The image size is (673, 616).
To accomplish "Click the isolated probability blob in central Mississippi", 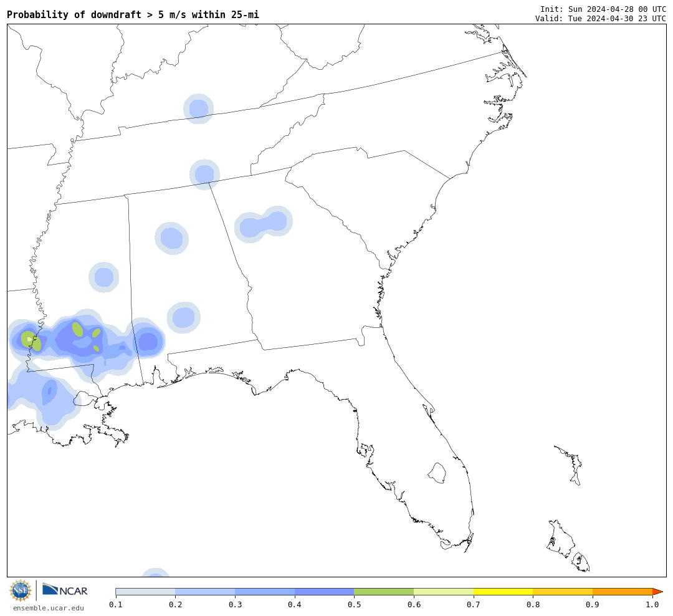I will [x=104, y=277].
